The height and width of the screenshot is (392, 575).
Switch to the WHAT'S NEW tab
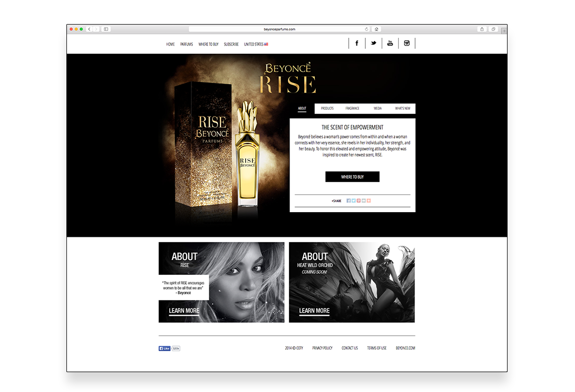[402, 109]
